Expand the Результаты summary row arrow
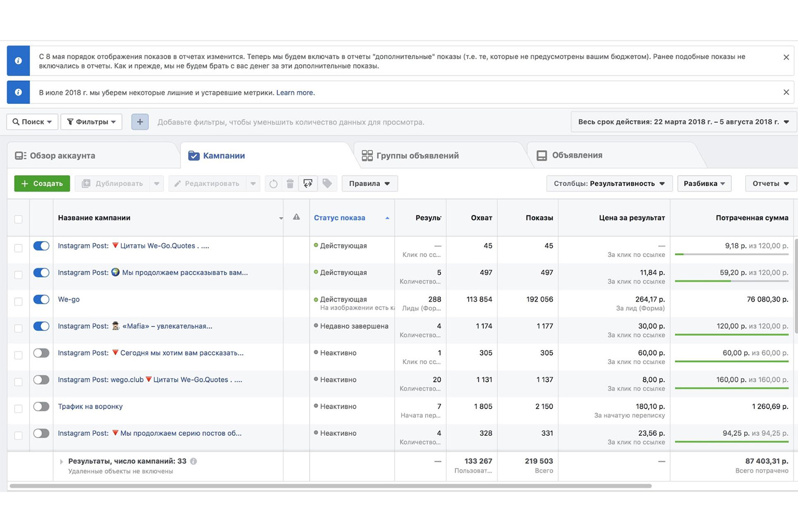 pyautogui.click(x=61, y=462)
